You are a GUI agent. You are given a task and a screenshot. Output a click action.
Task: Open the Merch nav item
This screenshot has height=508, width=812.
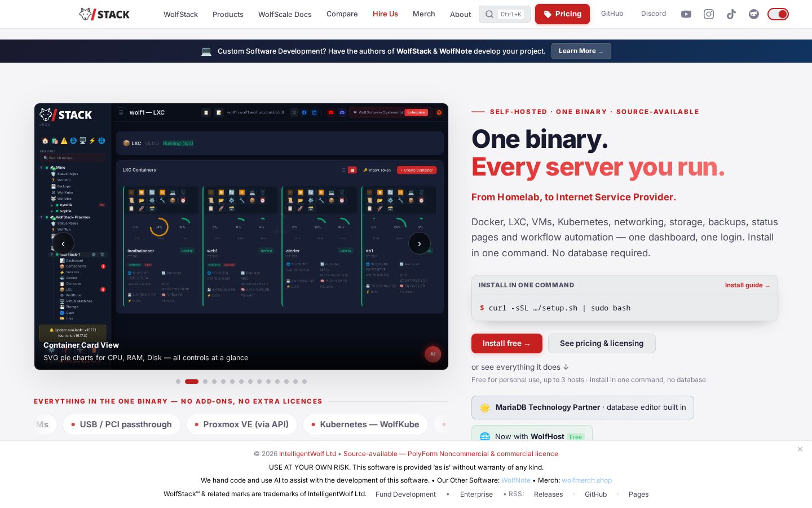[424, 14]
